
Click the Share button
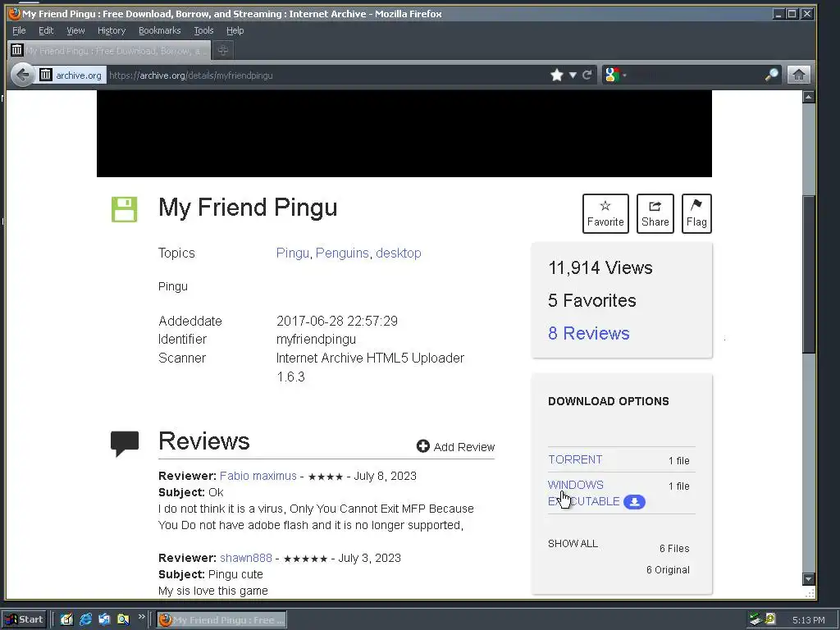pos(655,213)
